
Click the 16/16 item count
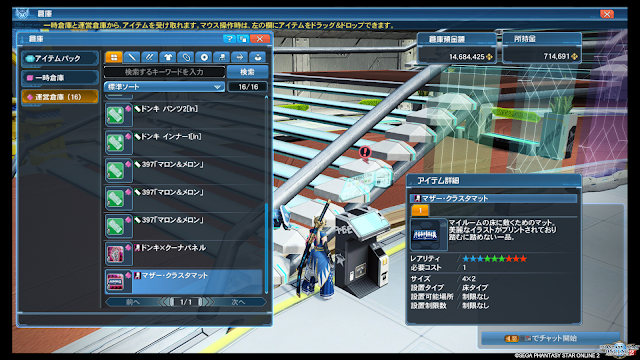point(248,87)
